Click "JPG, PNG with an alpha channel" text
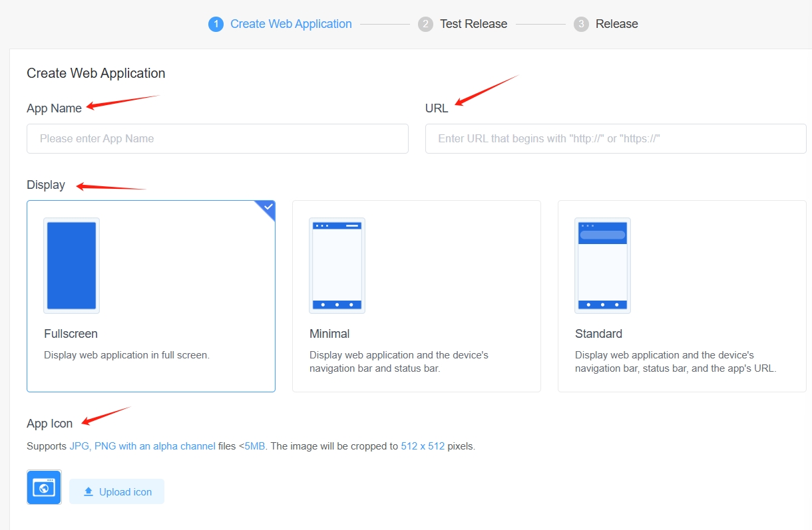This screenshot has height=530, width=812. point(142,446)
